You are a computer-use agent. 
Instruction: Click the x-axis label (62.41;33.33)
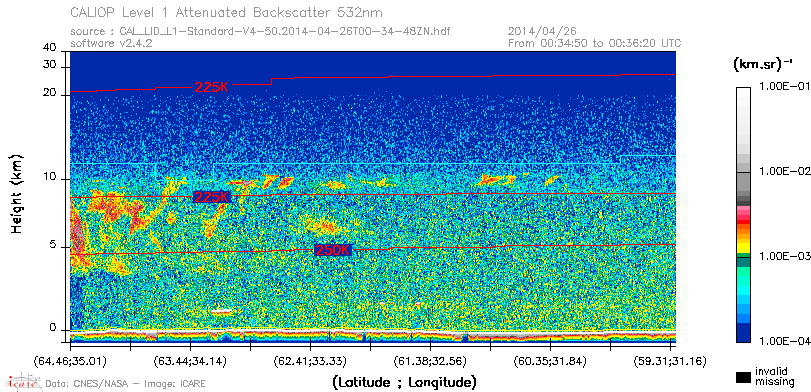point(310,361)
